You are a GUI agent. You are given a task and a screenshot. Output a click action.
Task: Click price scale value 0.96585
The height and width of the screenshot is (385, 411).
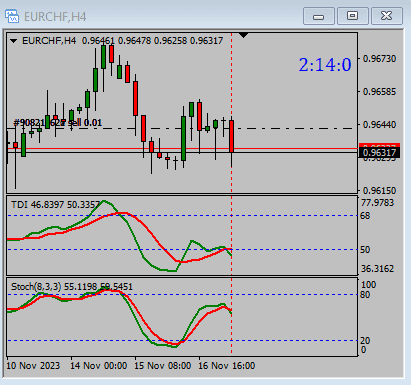click(x=379, y=91)
